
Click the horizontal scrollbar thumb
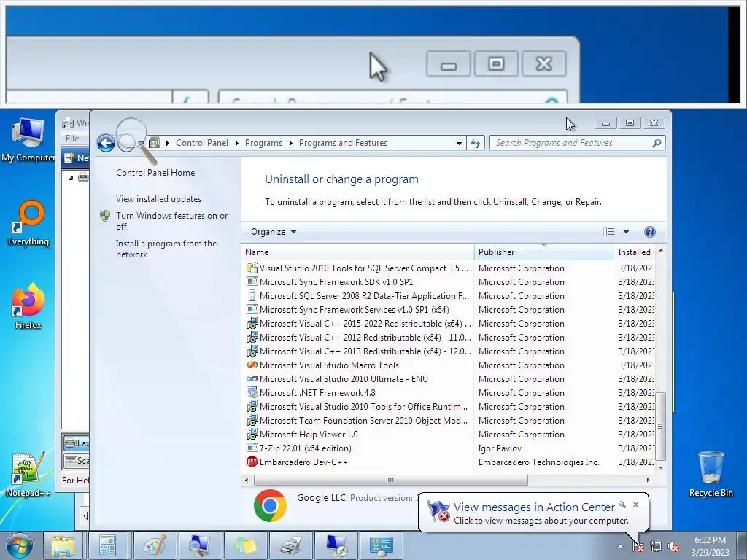tap(391, 480)
